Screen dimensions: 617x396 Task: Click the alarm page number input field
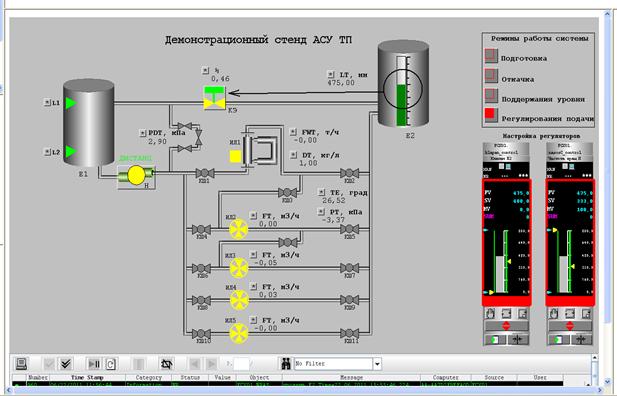241,364
